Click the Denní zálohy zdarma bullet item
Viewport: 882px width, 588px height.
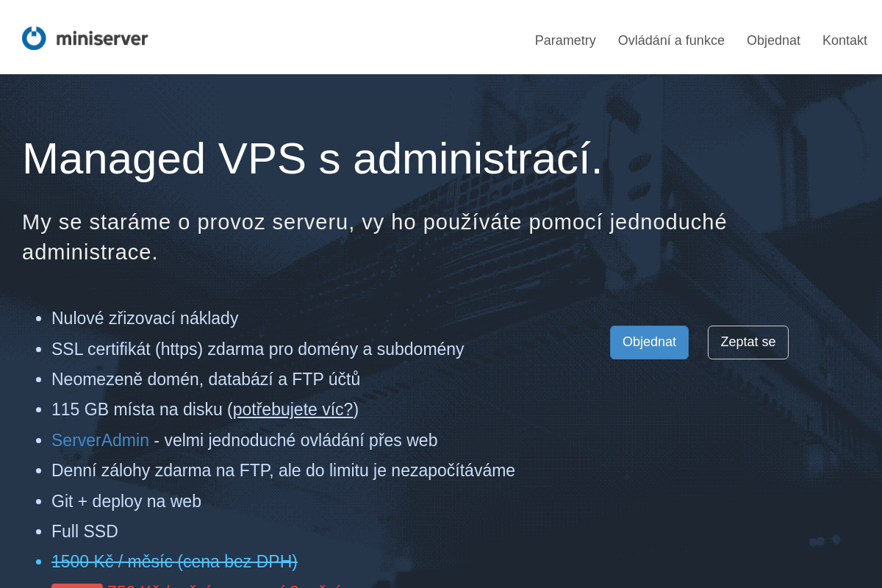(283, 470)
